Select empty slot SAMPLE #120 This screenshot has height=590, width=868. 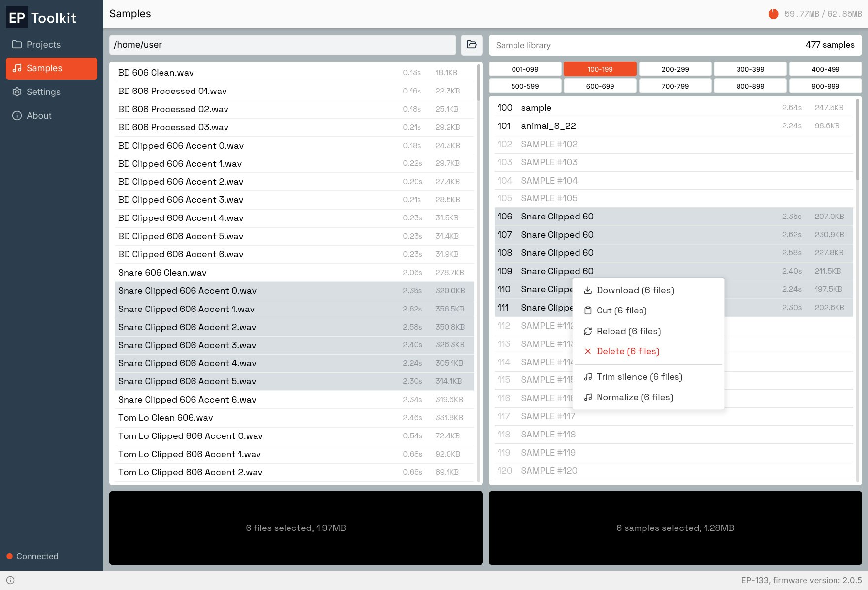(674, 471)
